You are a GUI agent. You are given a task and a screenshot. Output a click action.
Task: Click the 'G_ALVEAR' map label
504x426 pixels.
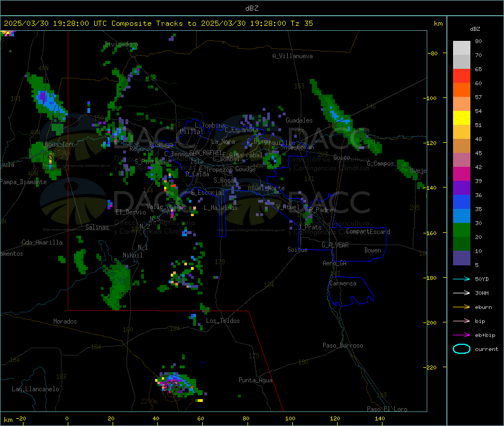click(335, 245)
